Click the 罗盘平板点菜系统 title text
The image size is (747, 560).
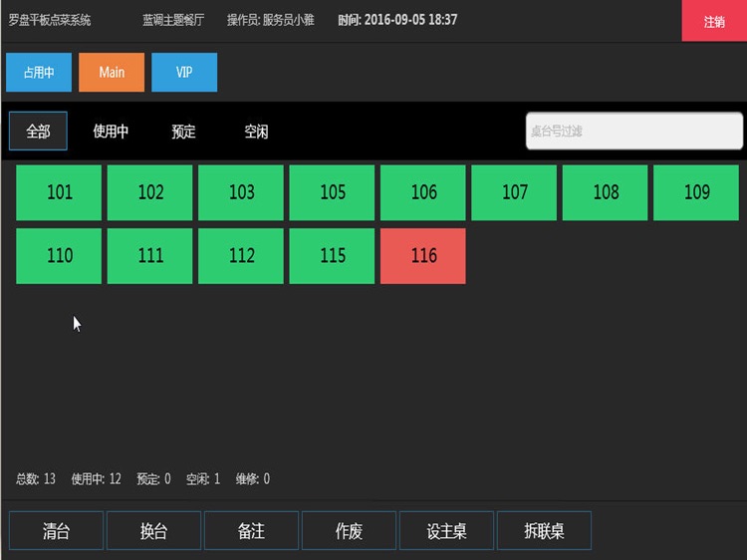click(50, 20)
